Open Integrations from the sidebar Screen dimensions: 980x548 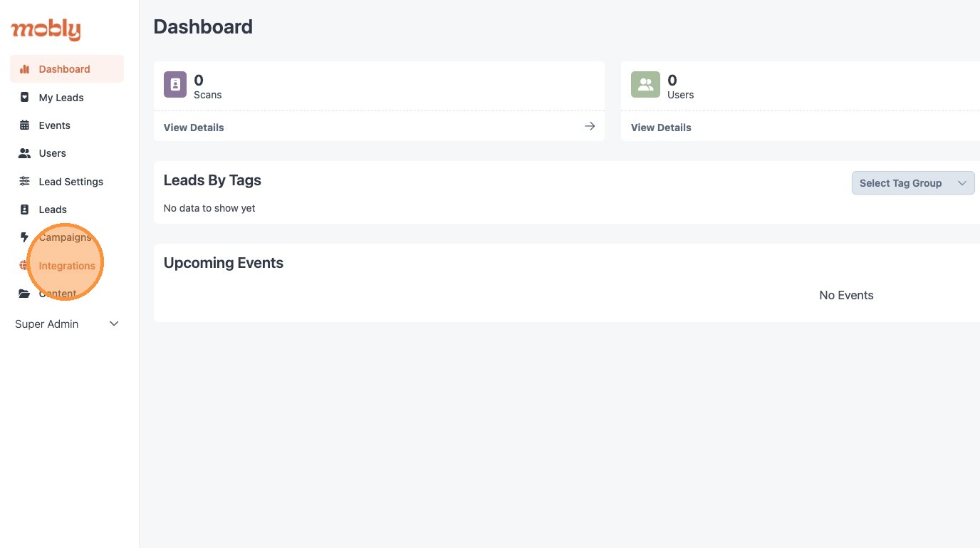(x=67, y=266)
